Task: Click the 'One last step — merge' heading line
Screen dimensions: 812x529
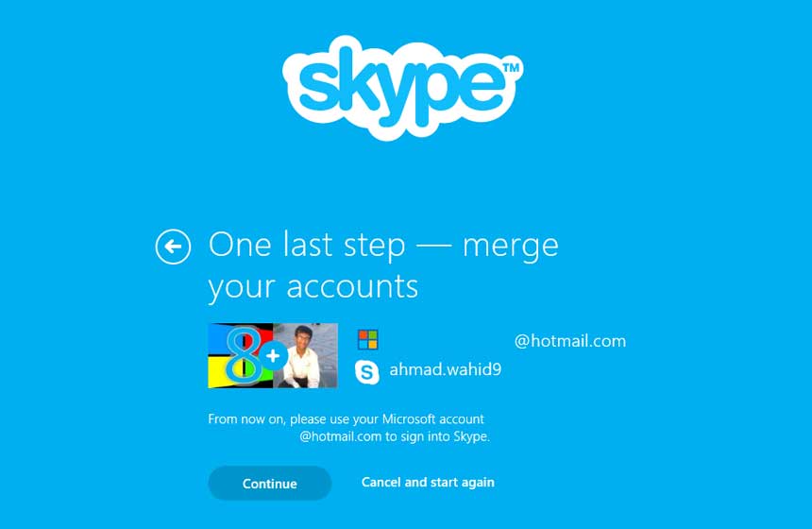Action: [x=383, y=245]
